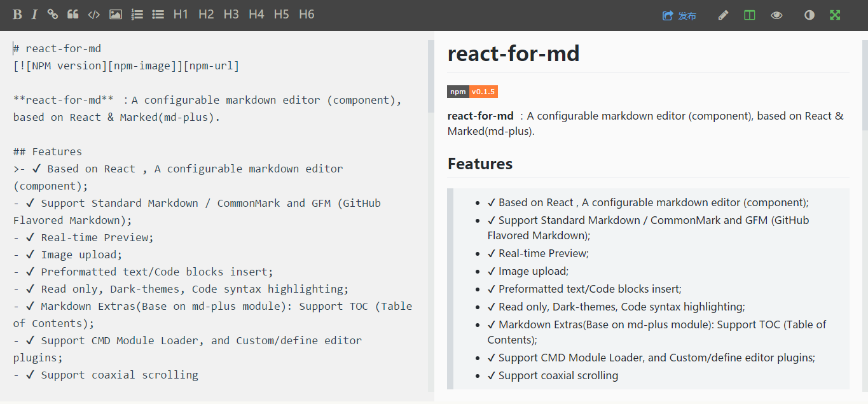Insert an H1 heading
Screen dimensions: 868x404
[181, 14]
